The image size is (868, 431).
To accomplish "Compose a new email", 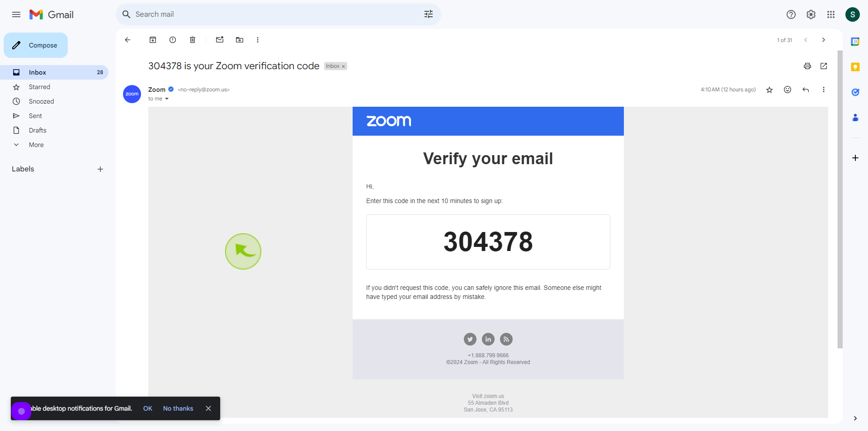I will click(x=36, y=45).
